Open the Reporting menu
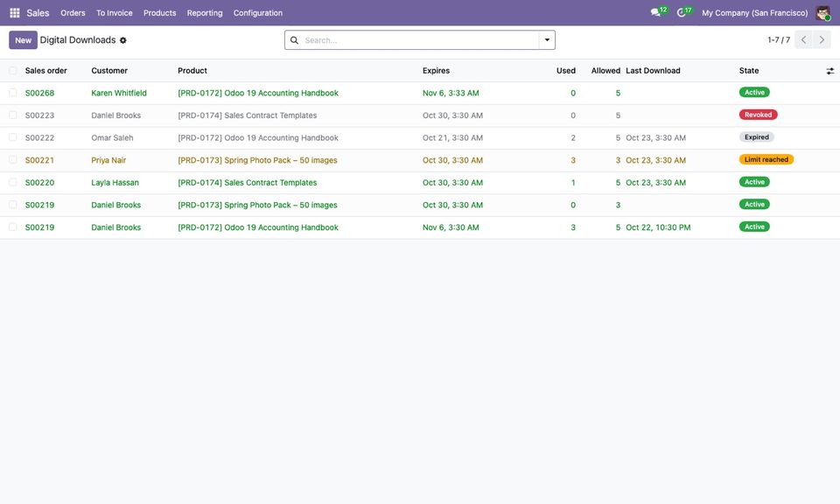Viewport: 840px width, 504px height. click(x=205, y=13)
